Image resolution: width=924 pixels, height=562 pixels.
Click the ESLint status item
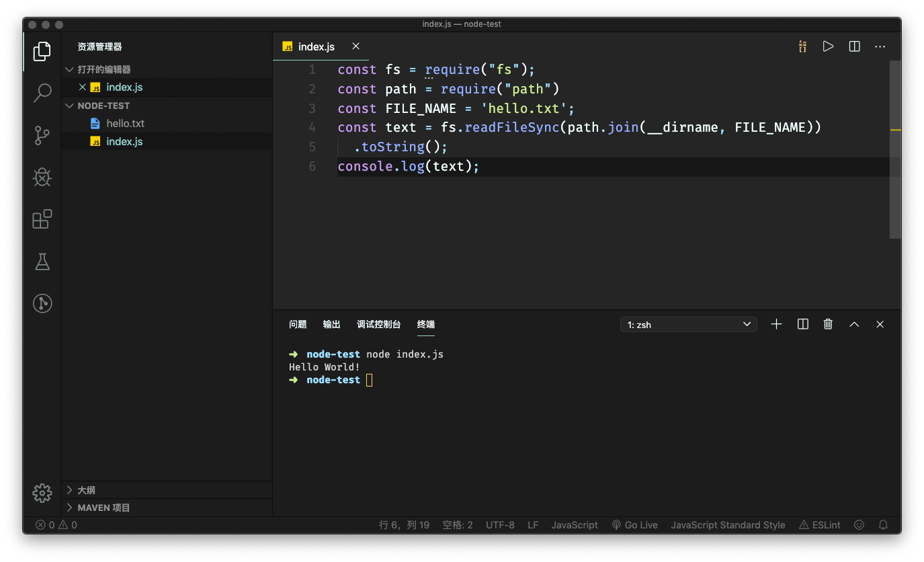click(820, 525)
